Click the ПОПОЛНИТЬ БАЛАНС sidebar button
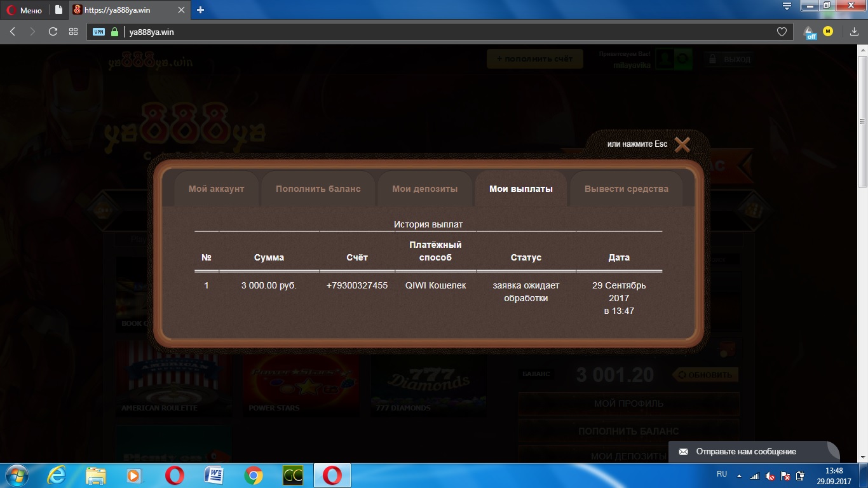The image size is (868, 488). click(x=629, y=431)
